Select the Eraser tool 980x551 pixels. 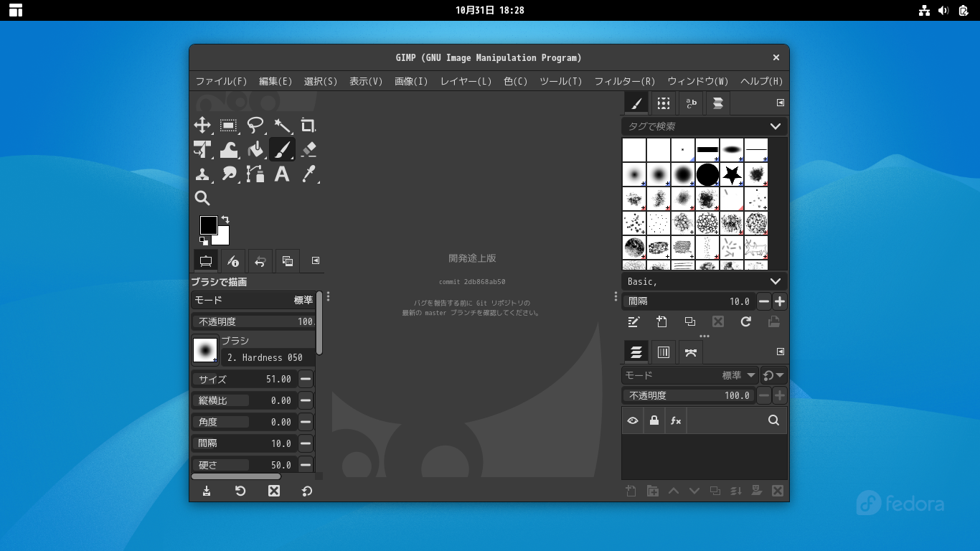[308, 149]
